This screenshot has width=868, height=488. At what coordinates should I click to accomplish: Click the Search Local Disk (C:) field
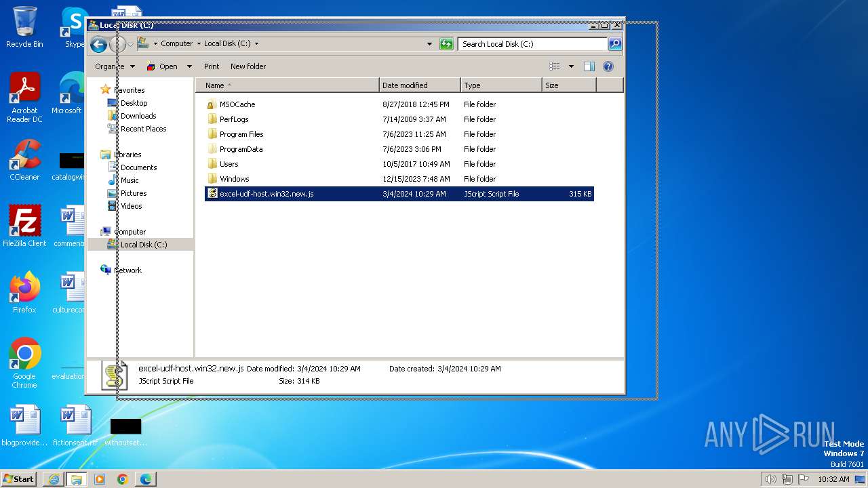[532, 44]
